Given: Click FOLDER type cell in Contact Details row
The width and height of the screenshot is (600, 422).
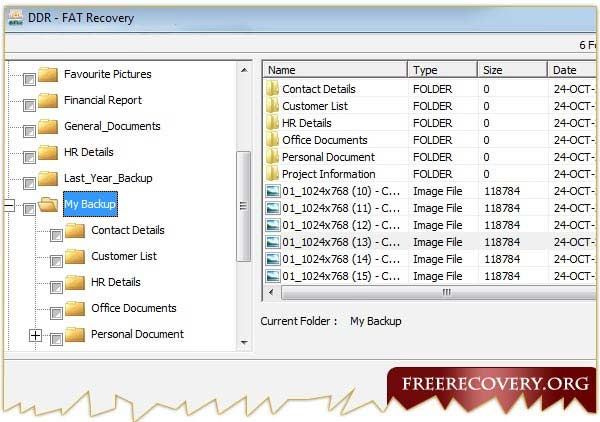Looking at the screenshot, I should 432,89.
